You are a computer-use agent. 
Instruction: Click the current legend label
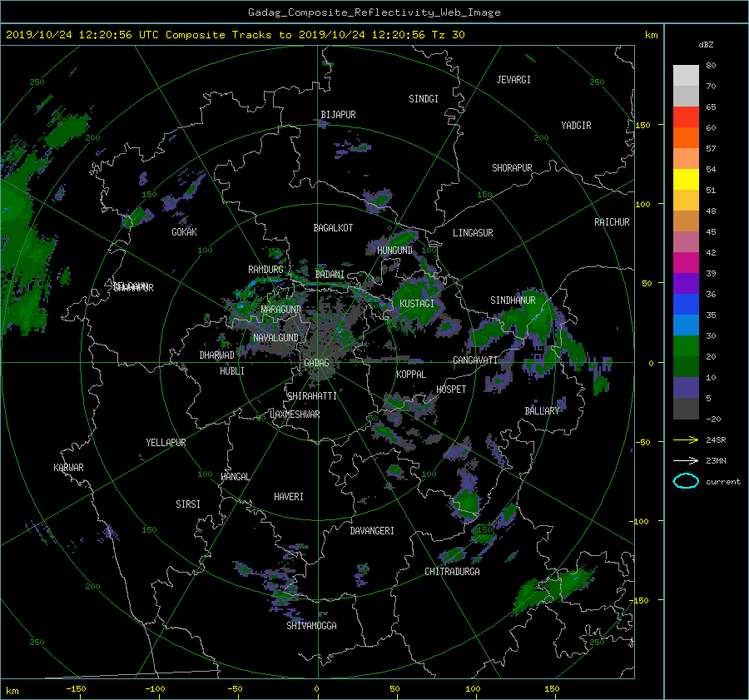click(722, 482)
